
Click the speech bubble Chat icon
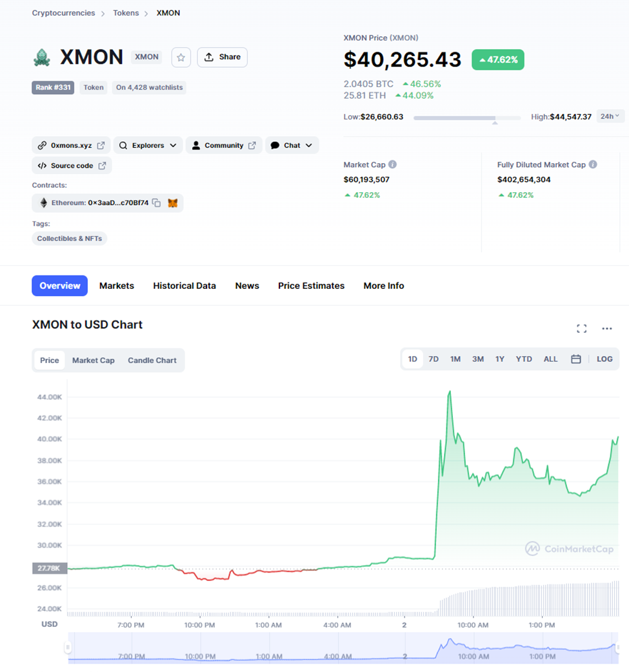click(x=275, y=145)
